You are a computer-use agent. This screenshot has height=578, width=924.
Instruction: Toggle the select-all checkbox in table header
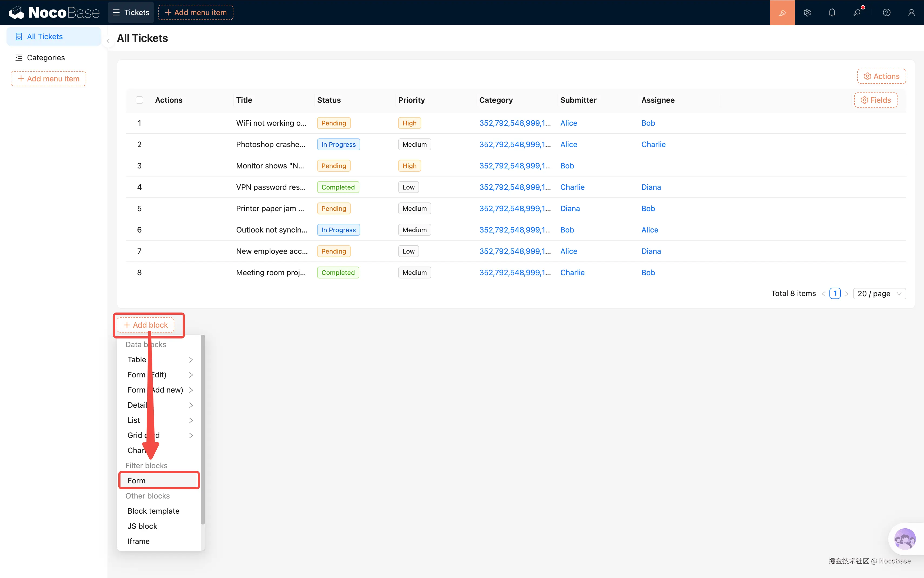pyautogui.click(x=139, y=100)
